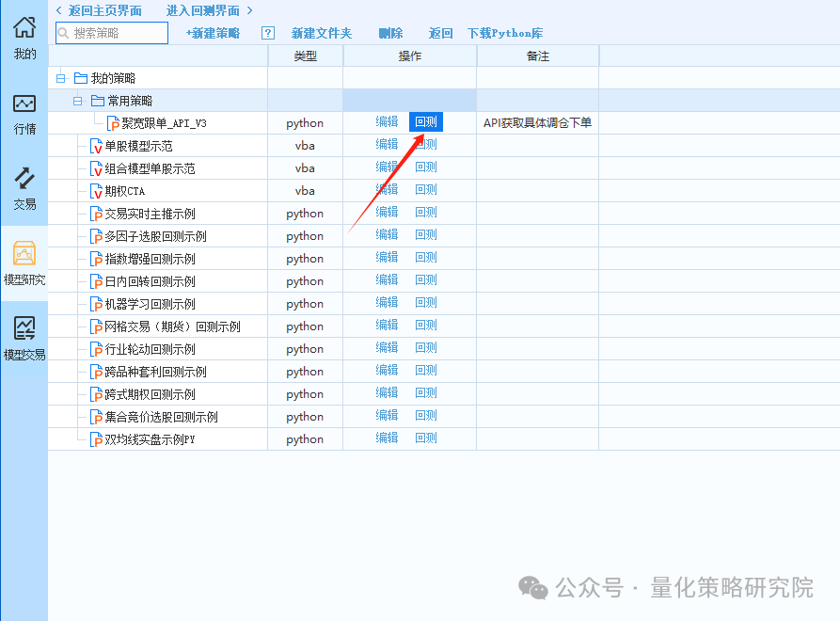Click 进入回测界面 navigation link
This screenshot has width=840, height=621.
[x=203, y=10]
